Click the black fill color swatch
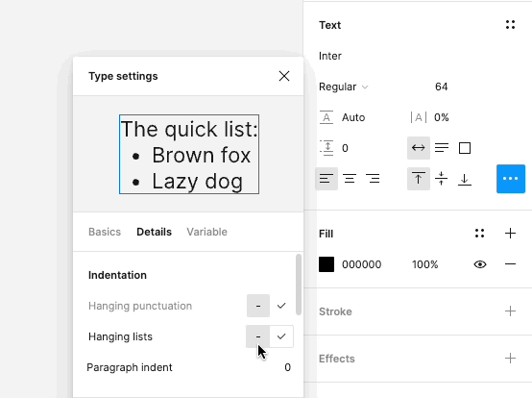Viewport: 532px width, 398px height. point(326,264)
